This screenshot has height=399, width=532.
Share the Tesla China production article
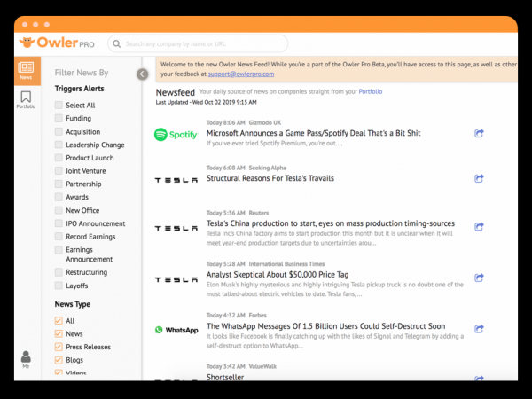480,228
